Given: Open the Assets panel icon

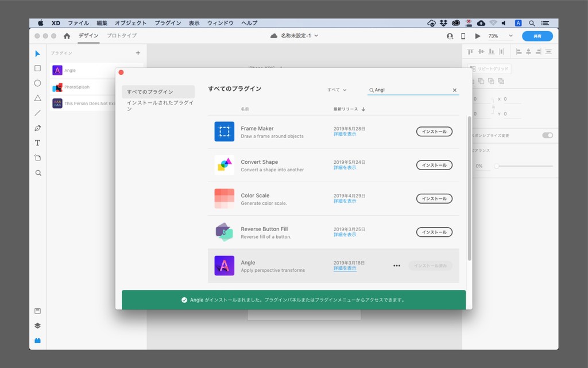Looking at the screenshot, I should tap(37, 311).
